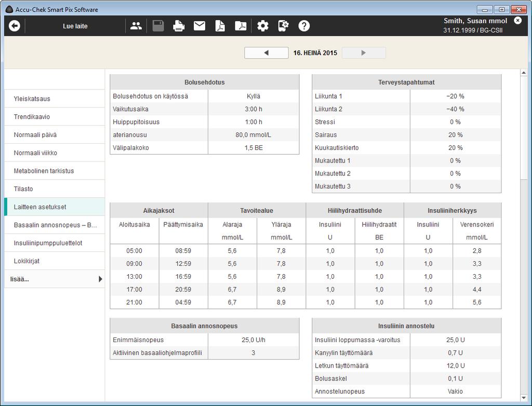The image size is (532, 406).
Task: Open the Tilasto section
Action: tap(54, 188)
